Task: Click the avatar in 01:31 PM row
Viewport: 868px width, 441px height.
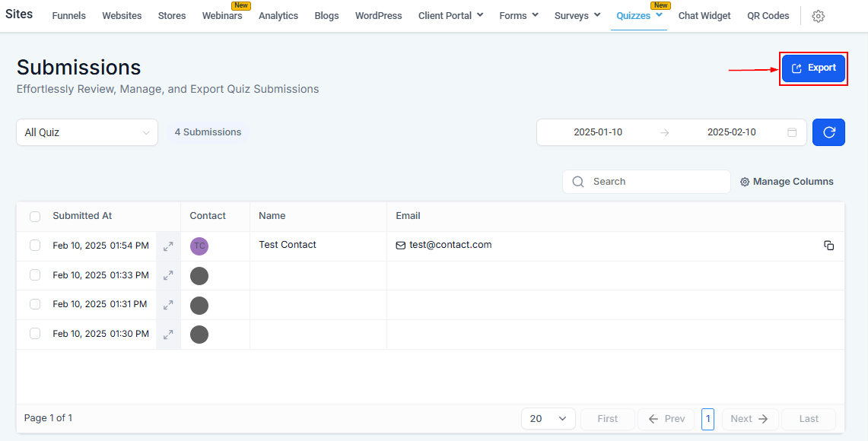Action: (199, 305)
